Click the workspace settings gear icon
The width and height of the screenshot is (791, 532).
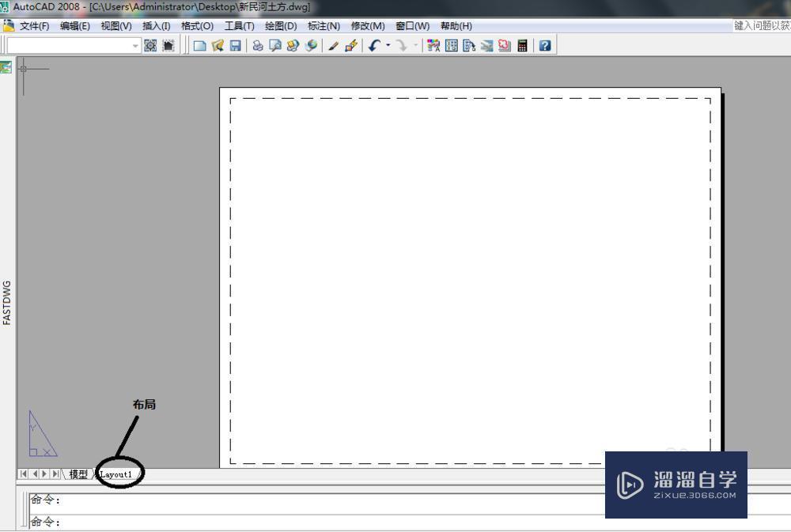pos(150,46)
